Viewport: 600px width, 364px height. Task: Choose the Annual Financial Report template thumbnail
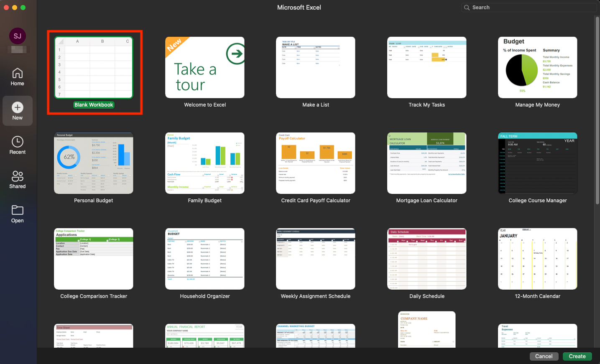tap(205, 336)
